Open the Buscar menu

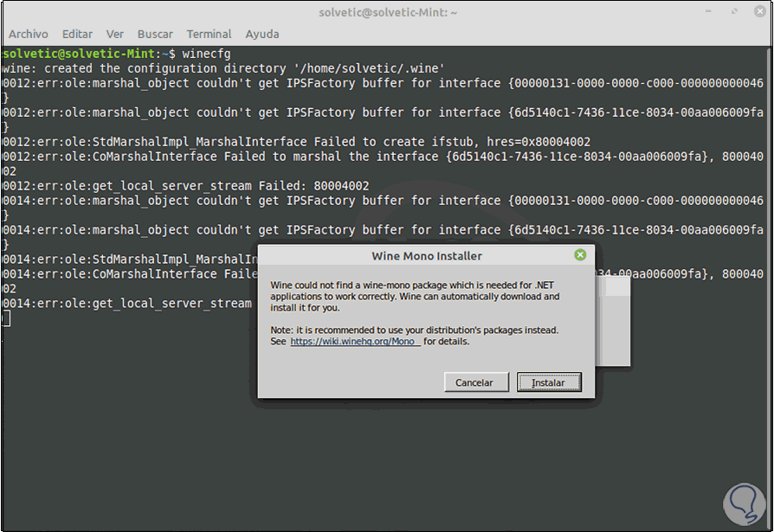[155, 34]
